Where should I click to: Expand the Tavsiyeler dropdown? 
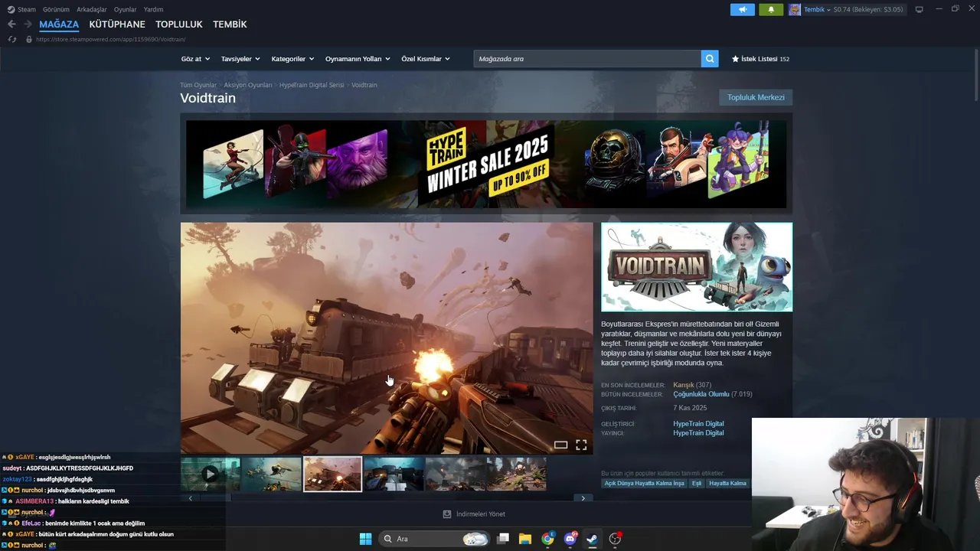[240, 59]
